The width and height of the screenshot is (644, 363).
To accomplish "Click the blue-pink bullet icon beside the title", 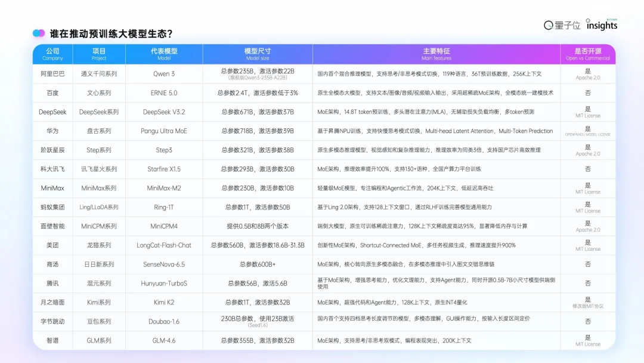I will tap(39, 33).
